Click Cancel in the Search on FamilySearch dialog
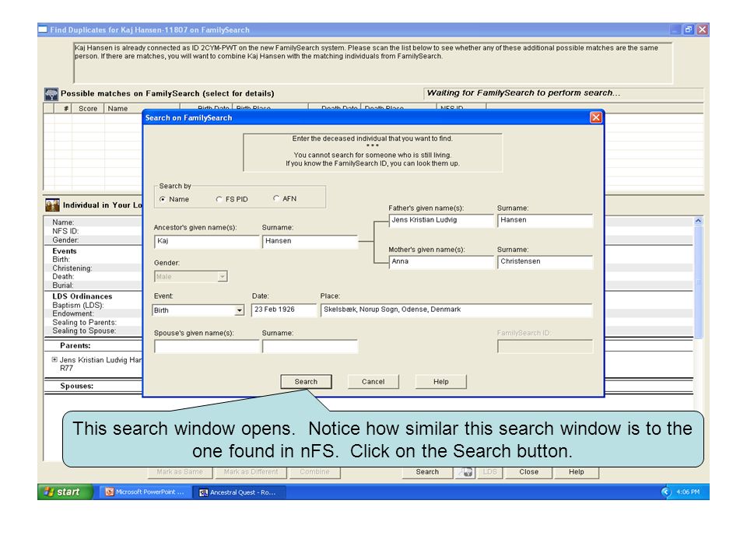This screenshot has width=747, height=560. (373, 382)
